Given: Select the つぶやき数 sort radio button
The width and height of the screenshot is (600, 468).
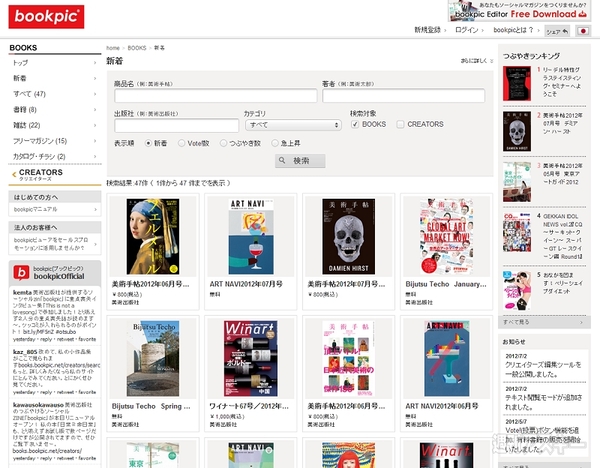Looking at the screenshot, I should pyautogui.click(x=223, y=143).
